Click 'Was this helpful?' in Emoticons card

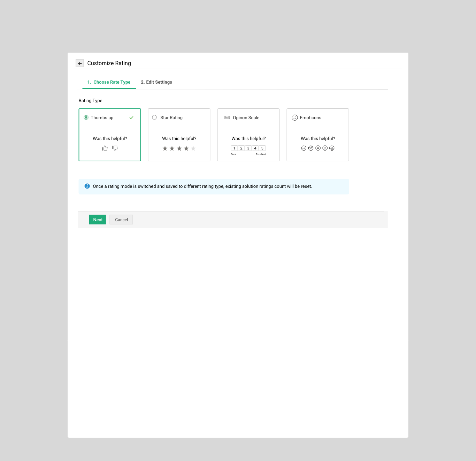(x=318, y=139)
